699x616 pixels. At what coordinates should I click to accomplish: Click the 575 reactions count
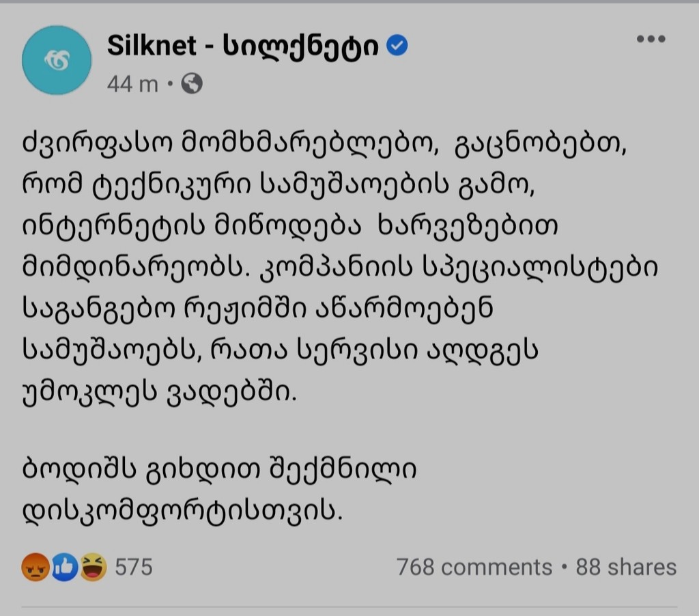point(133,568)
